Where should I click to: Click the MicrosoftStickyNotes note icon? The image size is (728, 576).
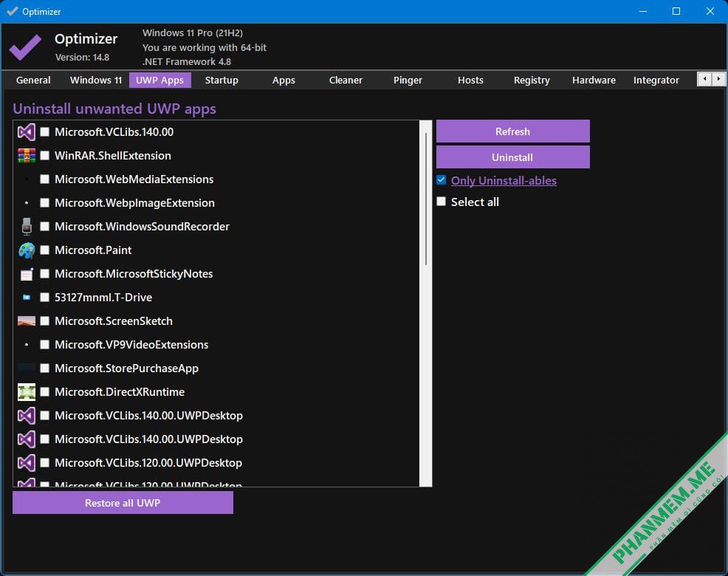[x=27, y=274]
